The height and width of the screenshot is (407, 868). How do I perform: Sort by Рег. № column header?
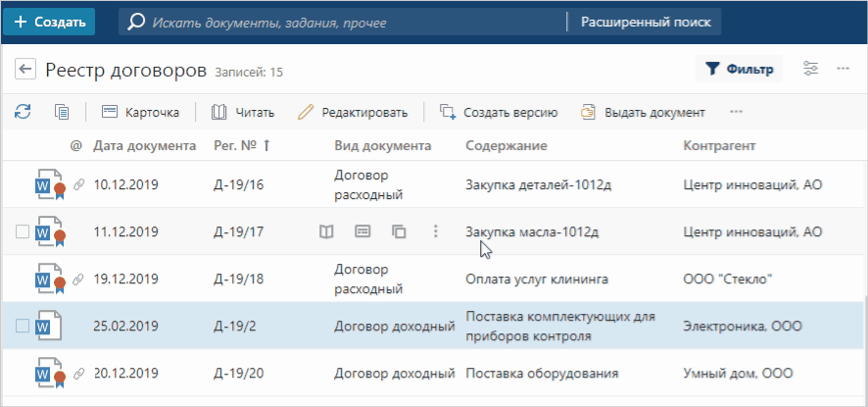click(241, 146)
